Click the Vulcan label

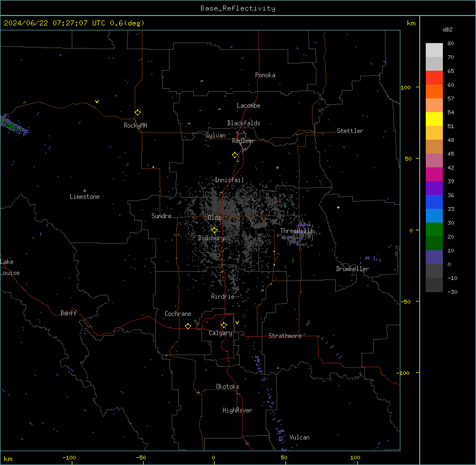click(x=300, y=437)
